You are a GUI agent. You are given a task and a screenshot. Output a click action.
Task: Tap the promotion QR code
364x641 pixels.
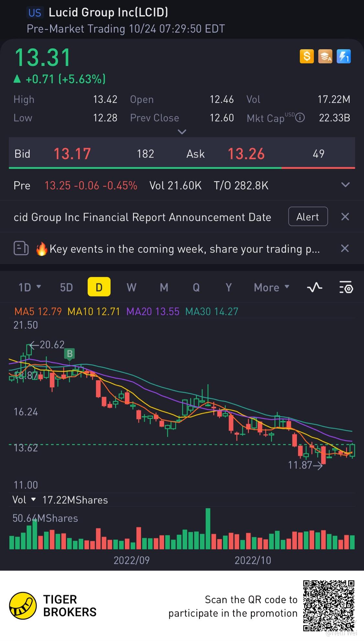coord(329,606)
